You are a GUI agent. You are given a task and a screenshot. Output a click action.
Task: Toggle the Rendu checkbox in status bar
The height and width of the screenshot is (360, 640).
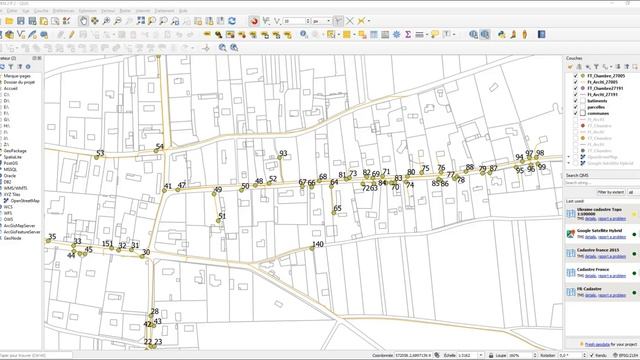[x=592, y=356]
